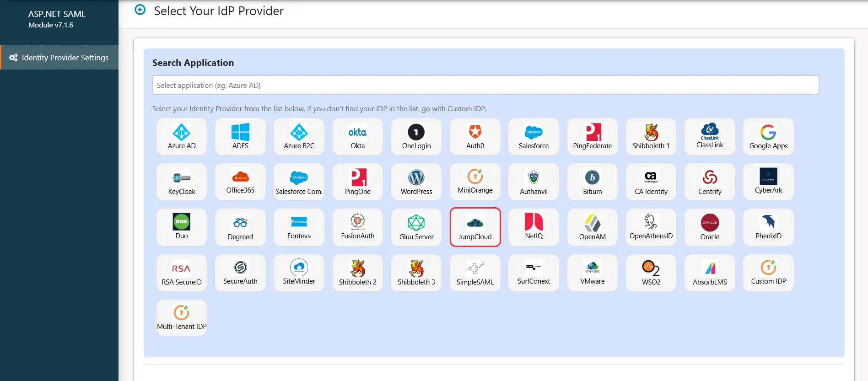Image resolution: width=868 pixels, height=381 pixels.
Task: Select the Auth0 provider
Action: pos(475,136)
